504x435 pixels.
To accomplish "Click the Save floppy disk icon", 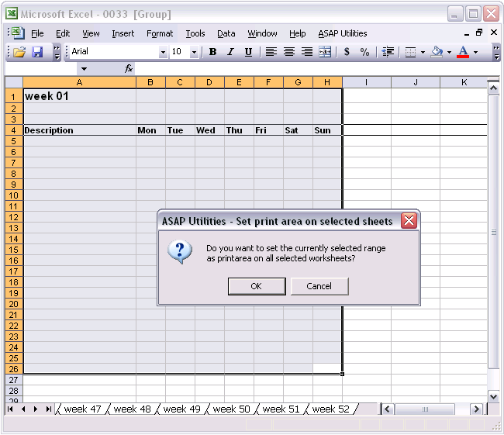I will (37, 52).
